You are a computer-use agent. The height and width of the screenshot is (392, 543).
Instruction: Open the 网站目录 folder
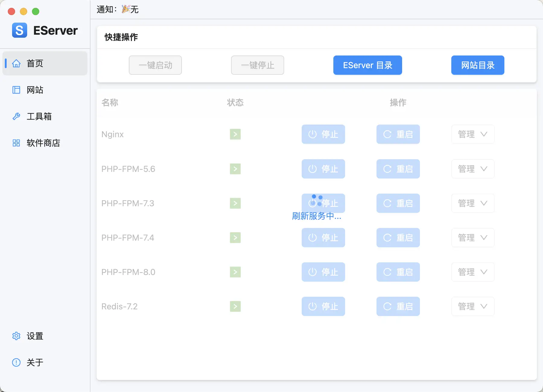(x=478, y=65)
